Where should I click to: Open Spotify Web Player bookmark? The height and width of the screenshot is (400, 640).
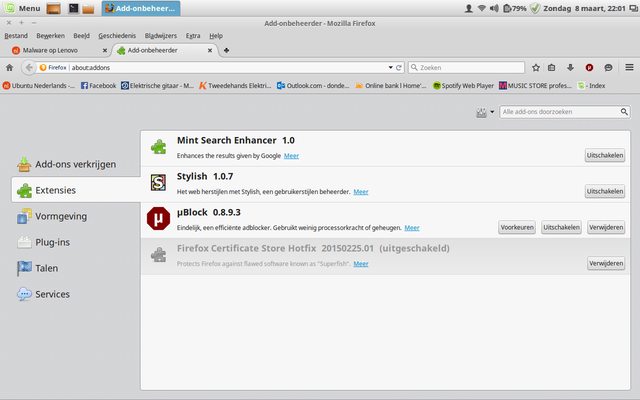(463, 86)
